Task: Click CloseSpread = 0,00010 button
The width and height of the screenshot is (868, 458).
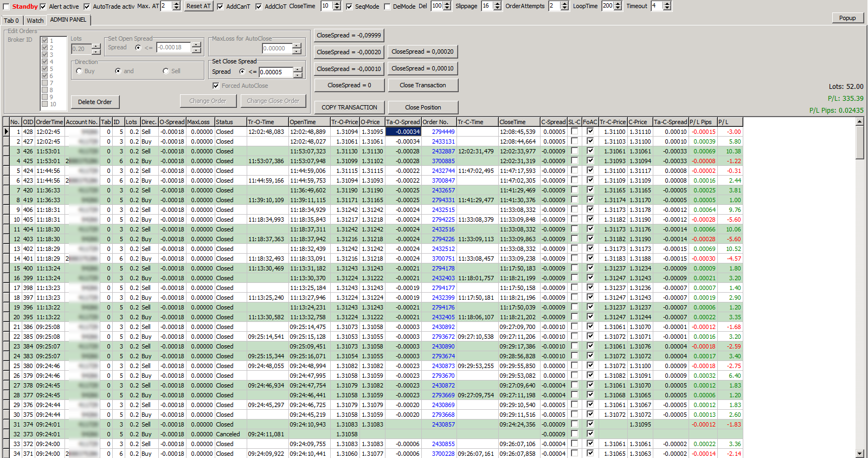Action: (x=422, y=68)
